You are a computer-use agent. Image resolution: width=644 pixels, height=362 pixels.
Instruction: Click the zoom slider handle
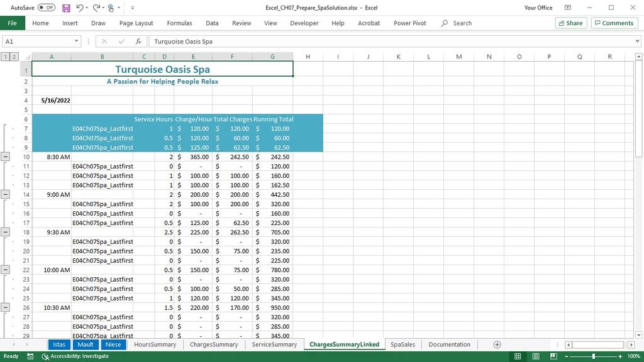click(593, 356)
